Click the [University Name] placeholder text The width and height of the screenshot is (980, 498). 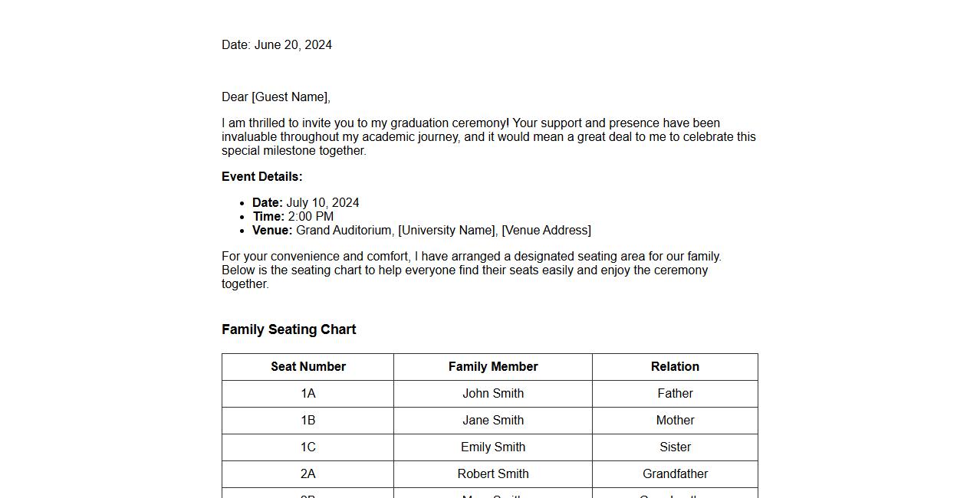point(447,231)
